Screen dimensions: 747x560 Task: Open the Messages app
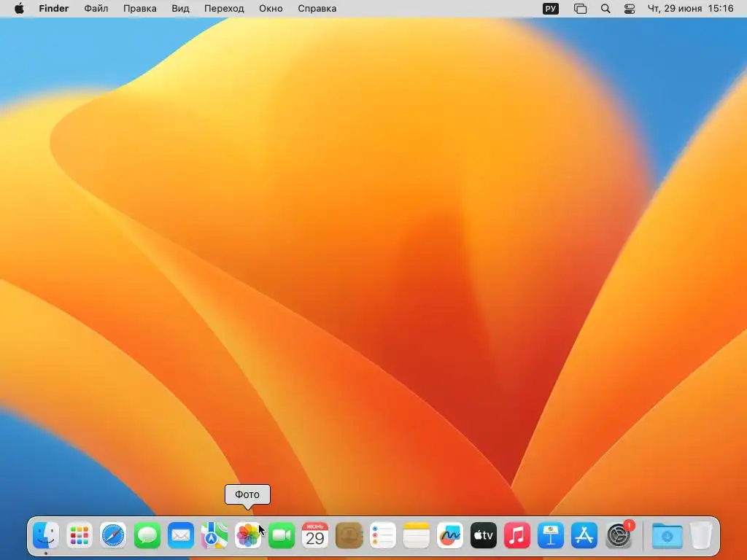click(x=147, y=536)
